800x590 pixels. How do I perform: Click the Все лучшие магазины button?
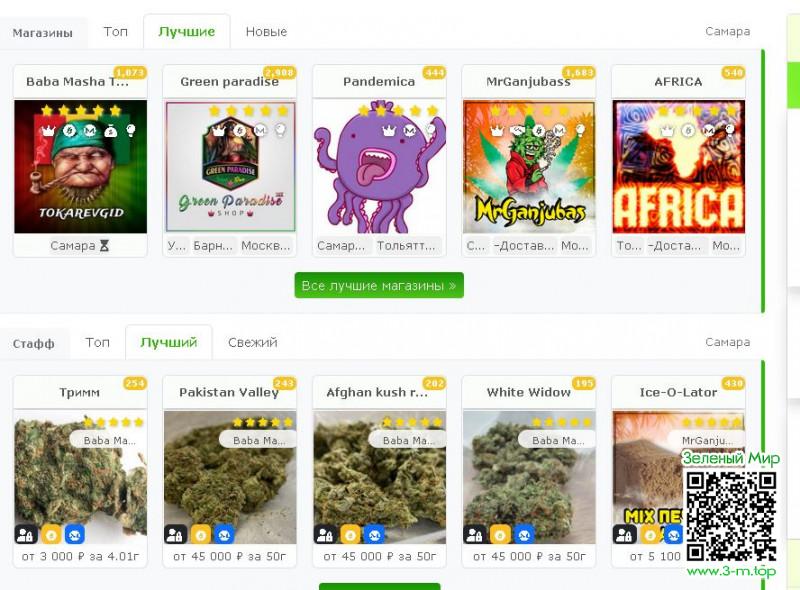point(379,285)
